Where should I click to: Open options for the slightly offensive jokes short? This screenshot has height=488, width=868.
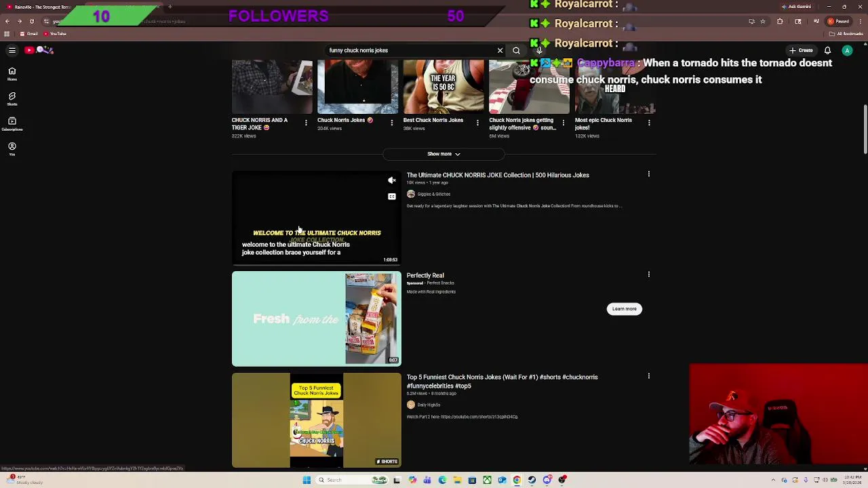(x=564, y=123)
